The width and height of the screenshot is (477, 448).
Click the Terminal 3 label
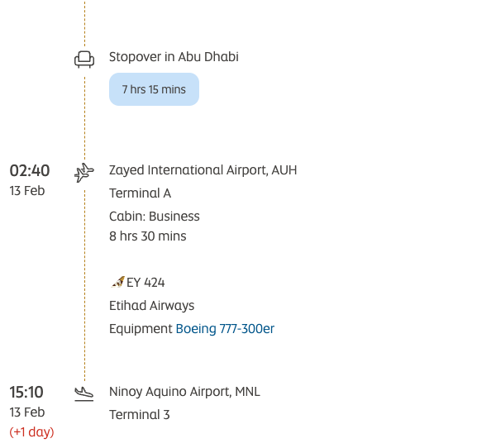pyautogui.click(x=140, y=415)
